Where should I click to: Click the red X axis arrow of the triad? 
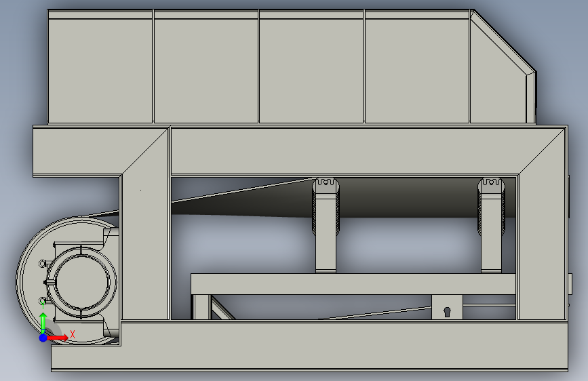[58, 338]
